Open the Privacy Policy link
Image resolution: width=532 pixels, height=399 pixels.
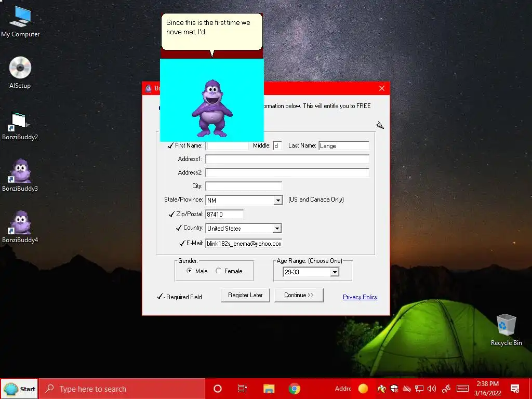click(360, 297)
